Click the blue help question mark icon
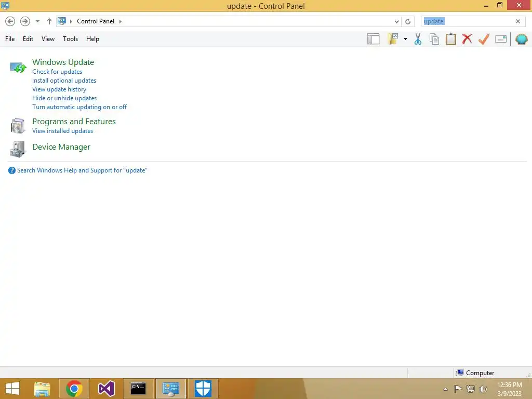 pos(12,170)
